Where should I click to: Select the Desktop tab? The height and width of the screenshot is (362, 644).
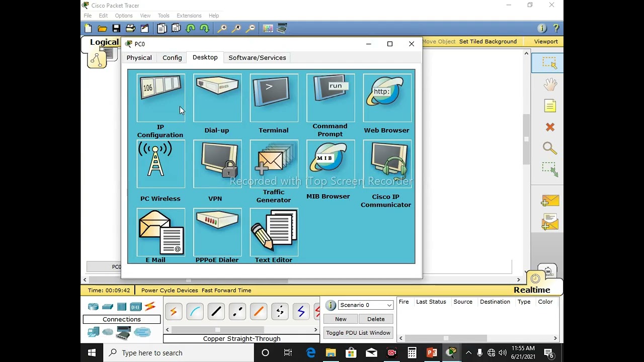click(x=205, y=57)
